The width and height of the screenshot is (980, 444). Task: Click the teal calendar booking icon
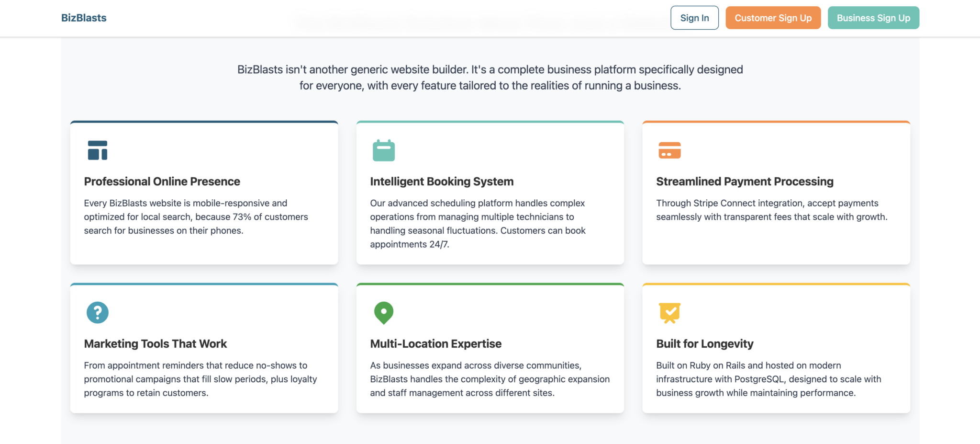pyautogui.click(x=383, y=150)
